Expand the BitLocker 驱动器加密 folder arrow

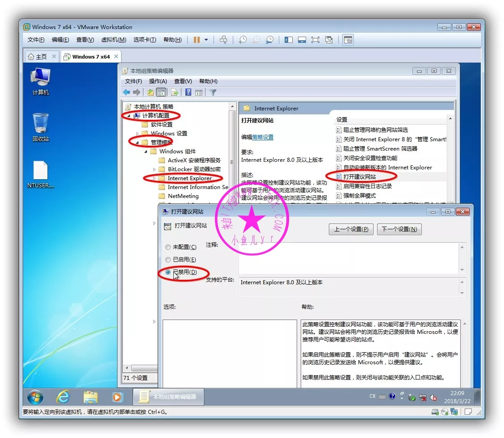click(155, 169)
